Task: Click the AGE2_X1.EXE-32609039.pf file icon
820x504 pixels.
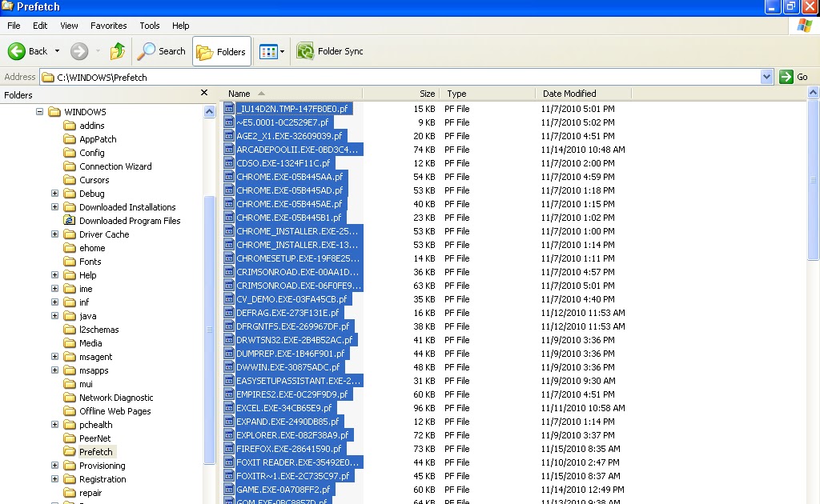Action: click(228, 136)
